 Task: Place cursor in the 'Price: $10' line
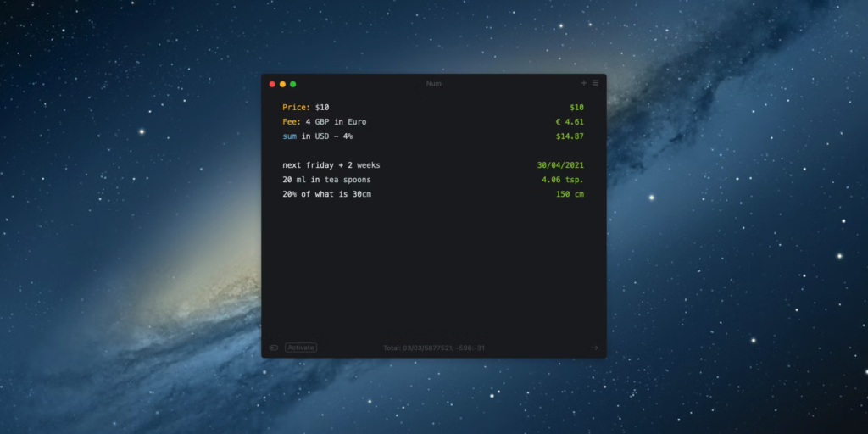[x=305, y=108]
